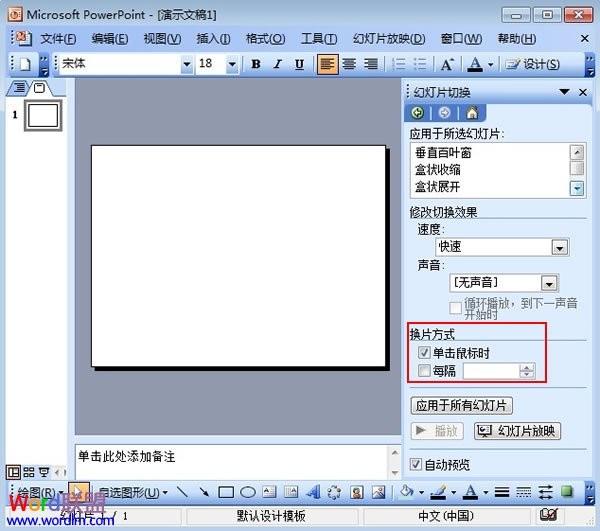Select the oval drawing tool
The width and height of the screenshot is (600, 531).
248,492
